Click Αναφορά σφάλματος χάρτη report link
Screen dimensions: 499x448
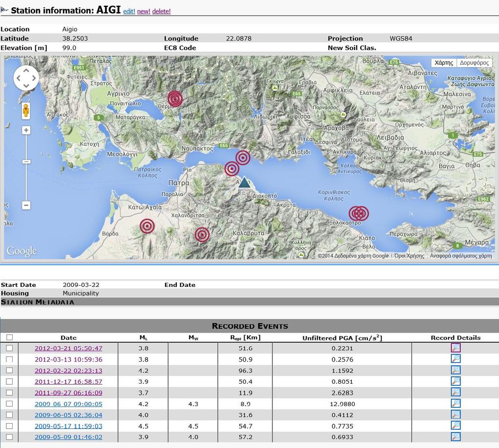tap(461, 256)
